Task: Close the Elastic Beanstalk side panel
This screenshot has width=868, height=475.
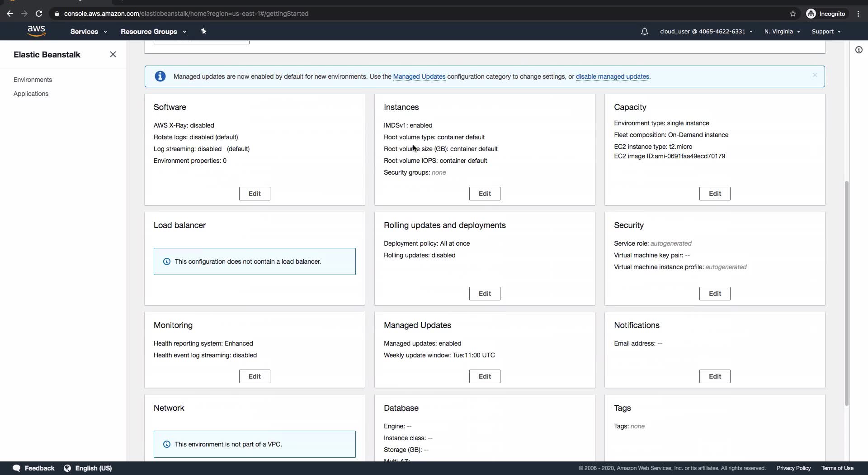Action: point(113,54)
